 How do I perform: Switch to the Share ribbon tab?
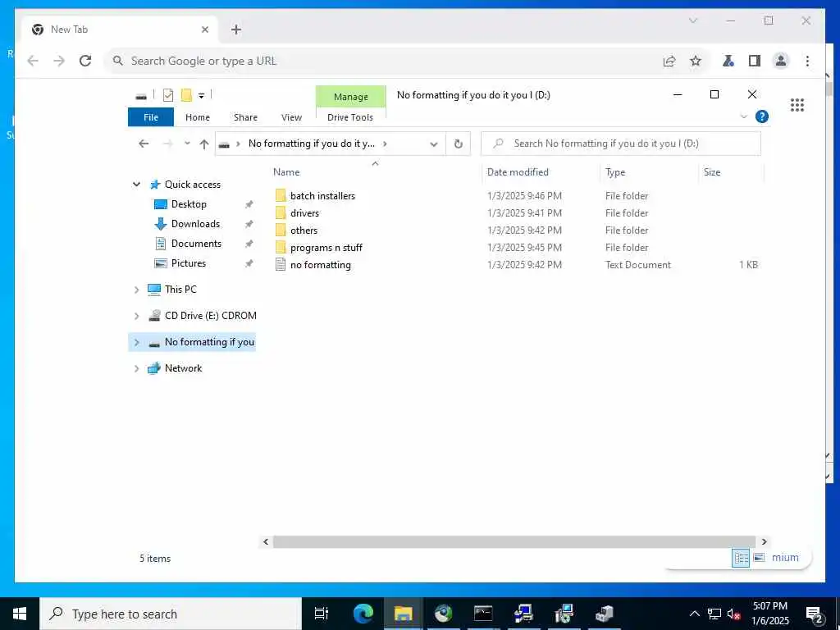[245, 117]
